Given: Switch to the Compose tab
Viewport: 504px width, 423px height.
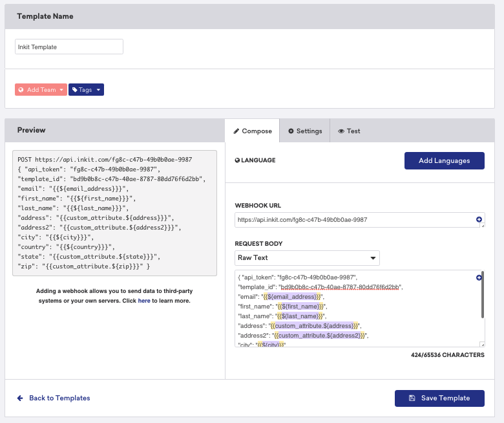Looking at the screenshot, I should pyautogui.click(x=252, y=131).
